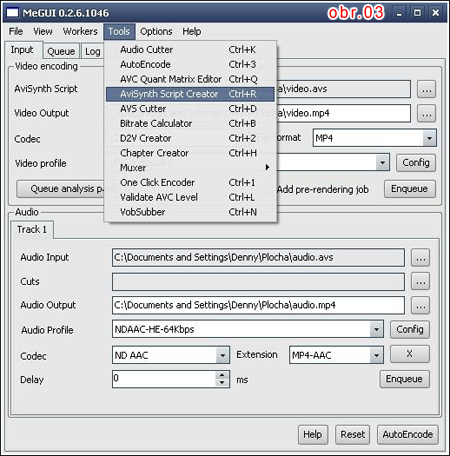
Task: Browse for Audio Output file
Action: (x=420, y=306)
